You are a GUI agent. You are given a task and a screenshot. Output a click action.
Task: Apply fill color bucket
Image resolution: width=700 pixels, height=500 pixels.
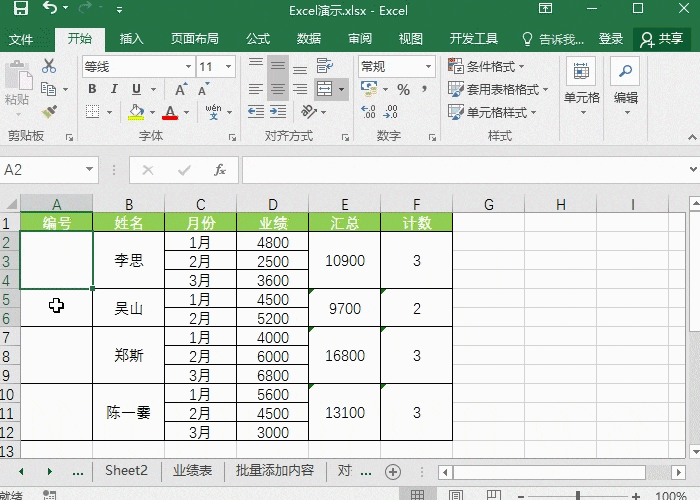click(136, 112)
